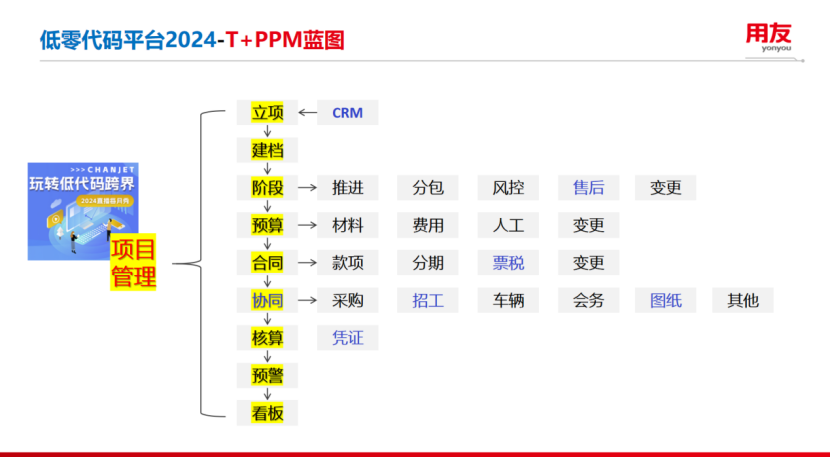Viewport: 831px width, 457px height.
Task: Click 变更 in the 预算 row
Action: click(589, 225)
